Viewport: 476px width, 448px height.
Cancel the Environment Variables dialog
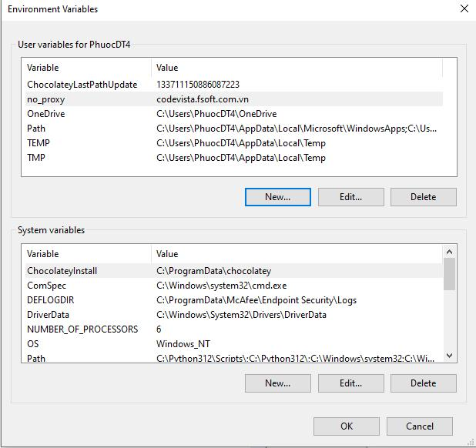tap(420, 426)
